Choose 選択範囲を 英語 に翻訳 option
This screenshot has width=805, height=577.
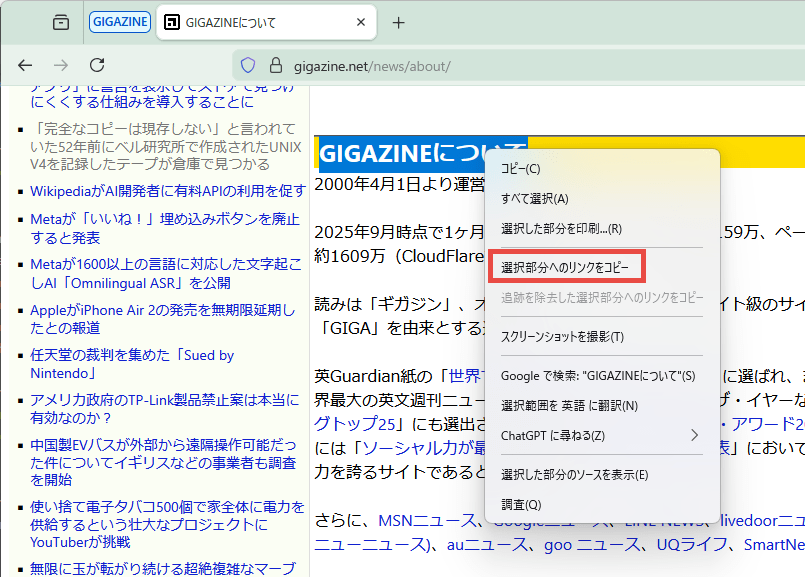[569, 405]
